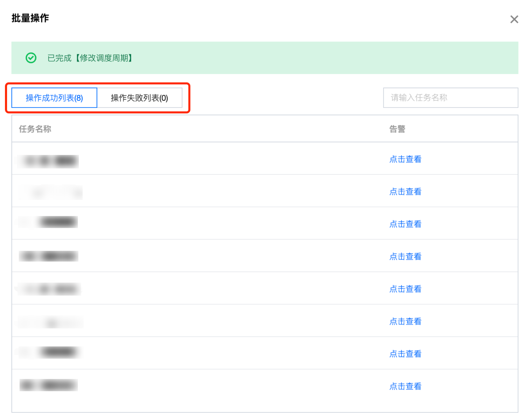
Task: Click the 已完成【修改调度周期】 message
Action: click(90, 58)
